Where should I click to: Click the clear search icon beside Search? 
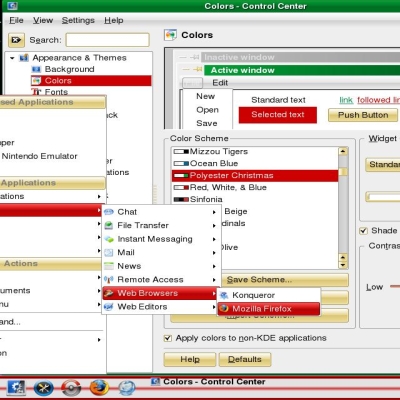16,40
